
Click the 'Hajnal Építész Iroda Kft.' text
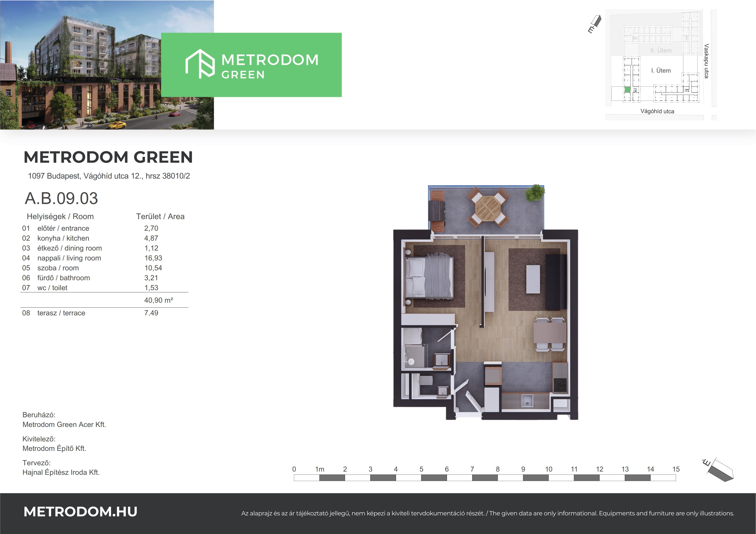[x=61, y=472]
